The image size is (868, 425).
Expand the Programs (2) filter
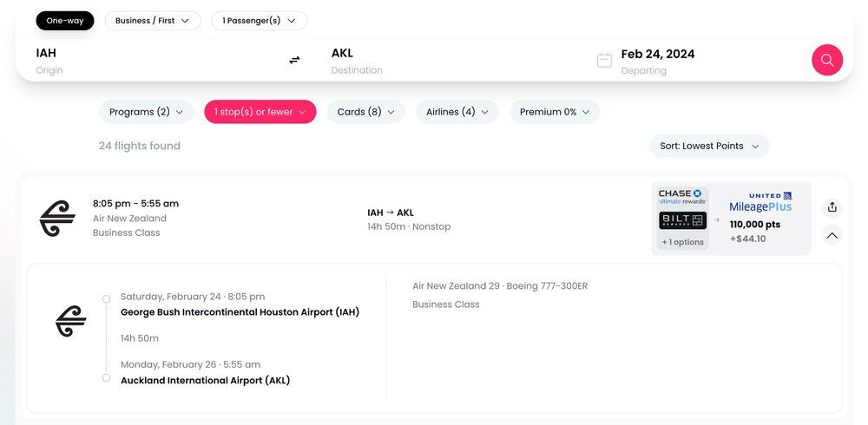tap(146, 112)
